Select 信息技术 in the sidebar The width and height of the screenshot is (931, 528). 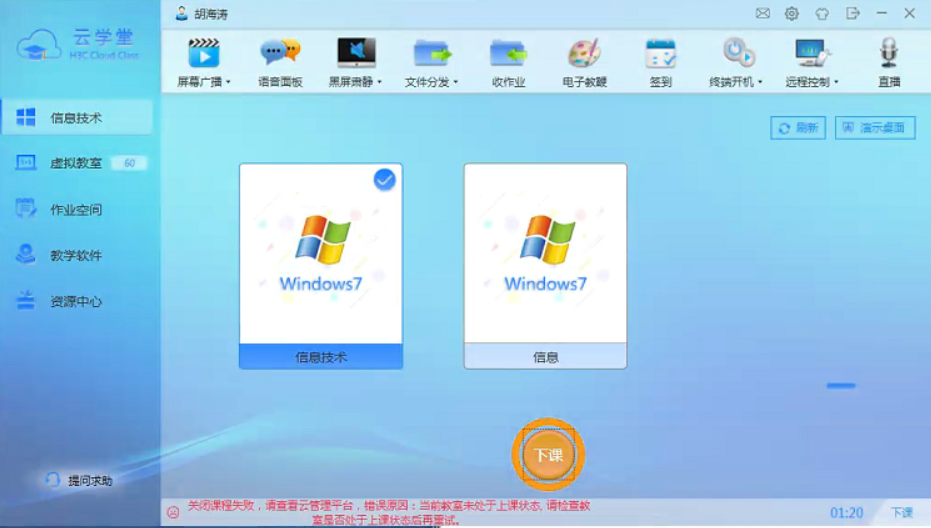click(77, 118)
